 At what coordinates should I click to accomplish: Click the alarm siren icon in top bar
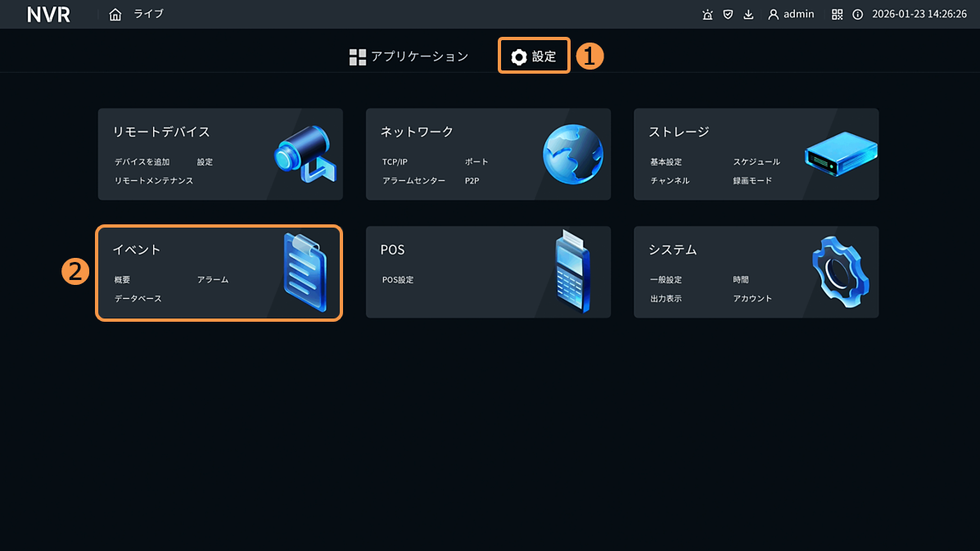pos(707,14)
